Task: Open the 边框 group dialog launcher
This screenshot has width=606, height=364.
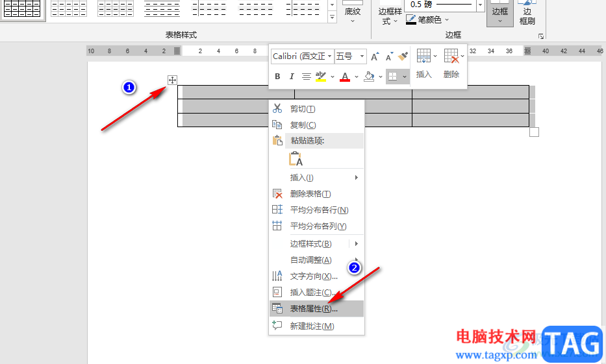Action: (541, 36)
